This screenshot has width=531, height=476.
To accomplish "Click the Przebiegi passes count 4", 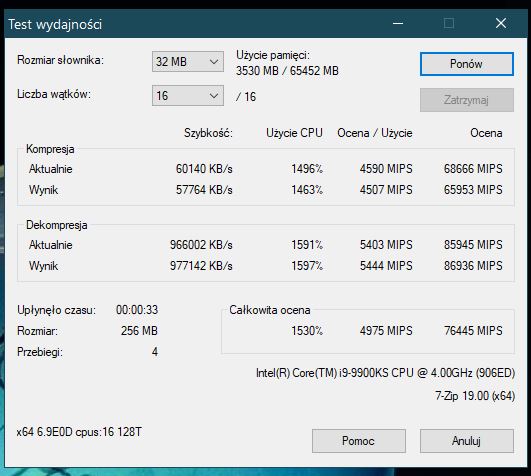I will point(155,352).
